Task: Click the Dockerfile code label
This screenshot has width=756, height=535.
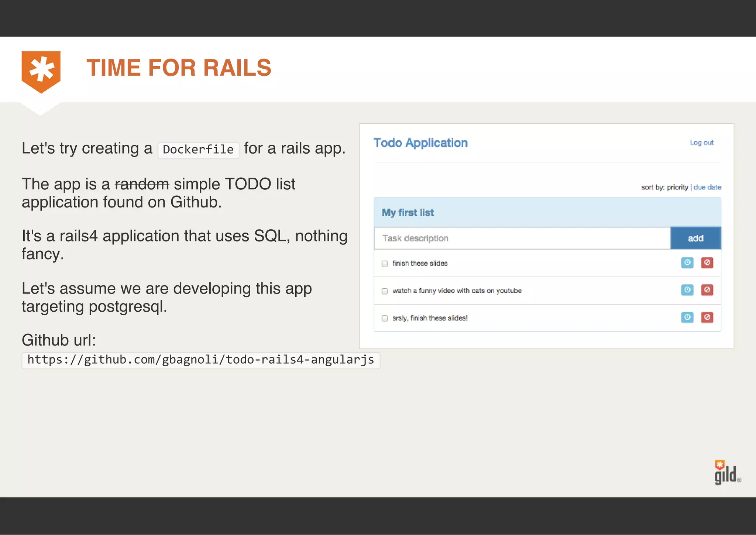Action: (x=198, y=150)
